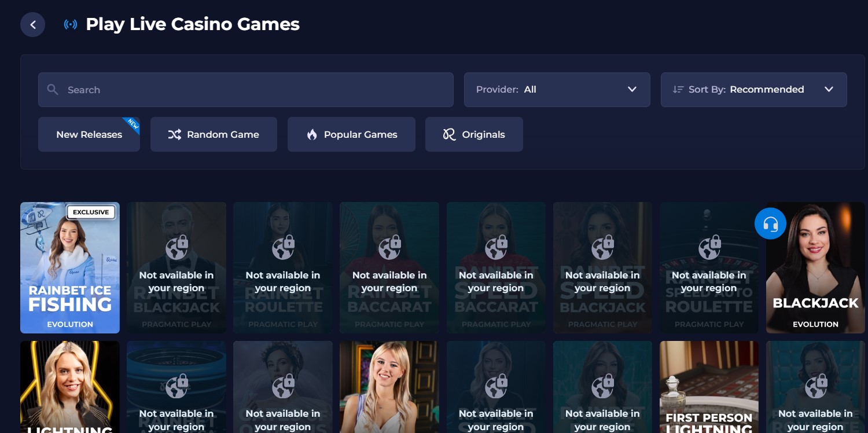Click the sort order icon beside Sort By
The image size is (868, 433).
pyautogui.click(x=678, y=90)
